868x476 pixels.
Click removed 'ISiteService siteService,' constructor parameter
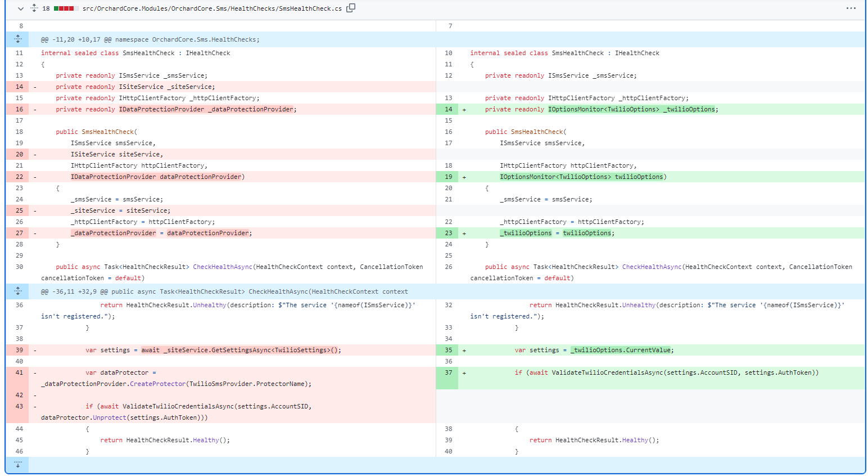tap(117, 154)
